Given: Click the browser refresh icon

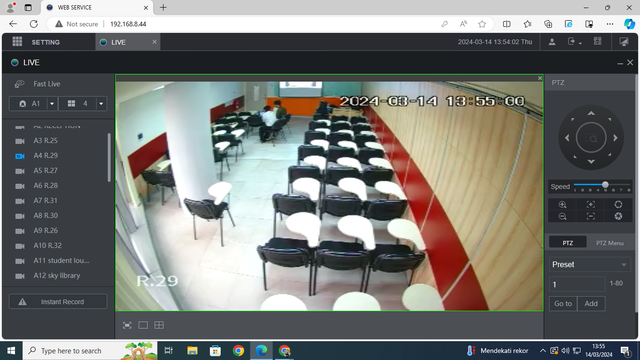Looking at the screenshot, I should point(33,24).
